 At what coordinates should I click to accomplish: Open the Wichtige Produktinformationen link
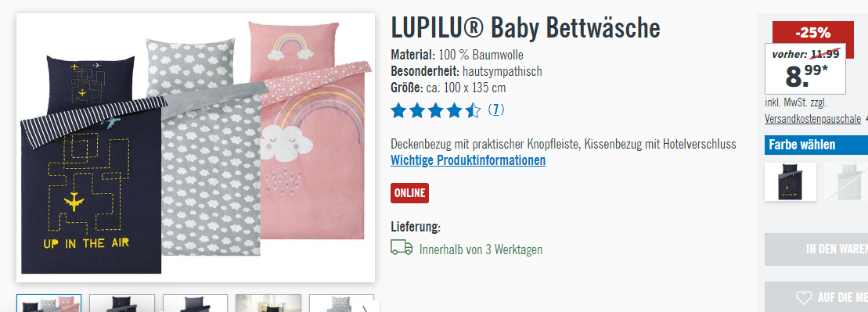click(468, 160)
